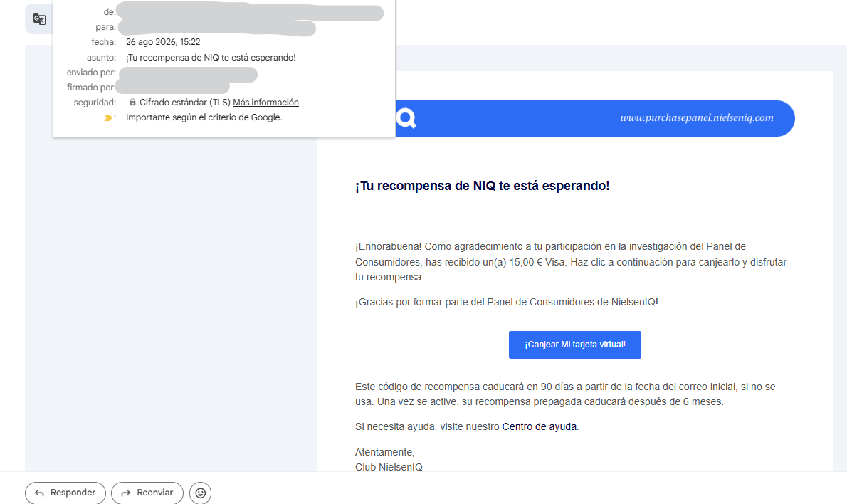The image size is (847, 504).
Task: Open the emoji reaction button
Action: [x=201, y=493]
